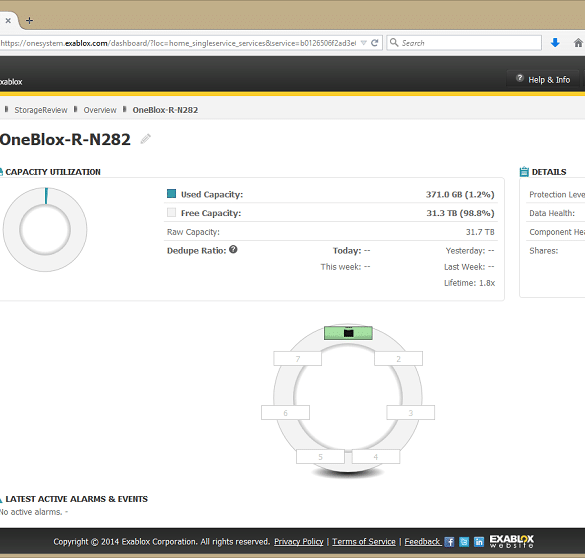585x558 pixels.
Task: Click the search magnifier icon
Action: [394, 43]
